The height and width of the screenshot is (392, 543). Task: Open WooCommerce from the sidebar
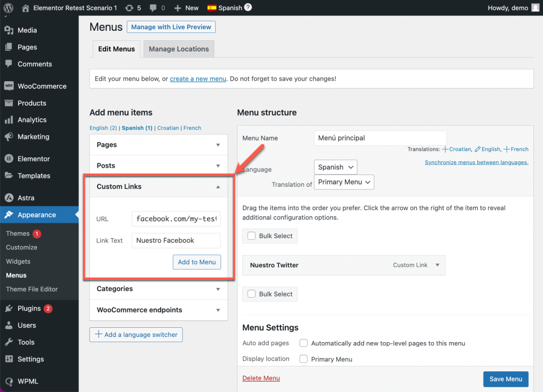41,86
